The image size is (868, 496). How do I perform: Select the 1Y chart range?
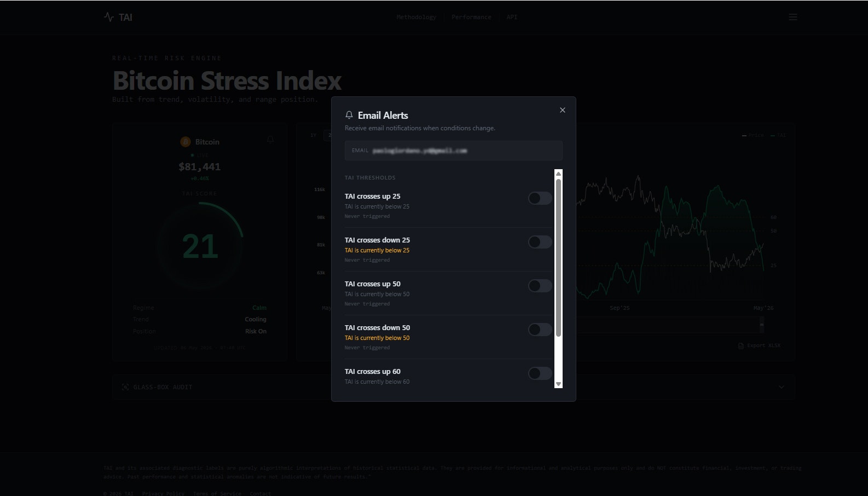(313, 135)
